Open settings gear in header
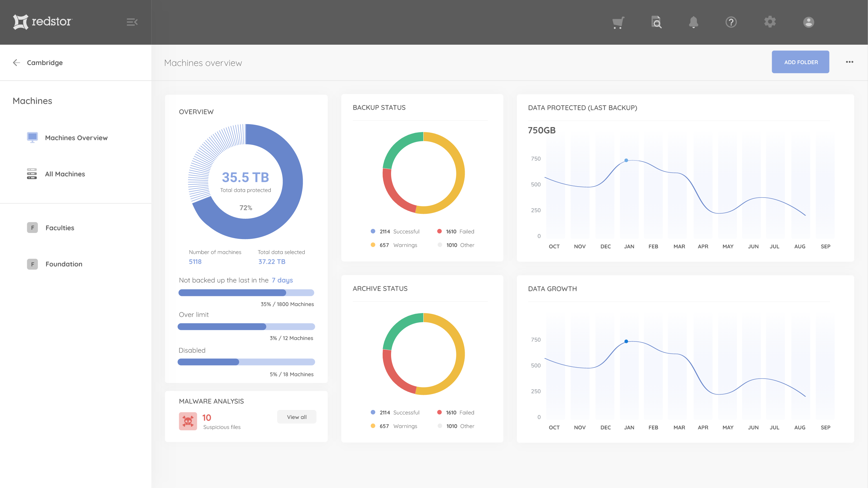The width and height of the screenshot is (868, 488). (770, 22)
